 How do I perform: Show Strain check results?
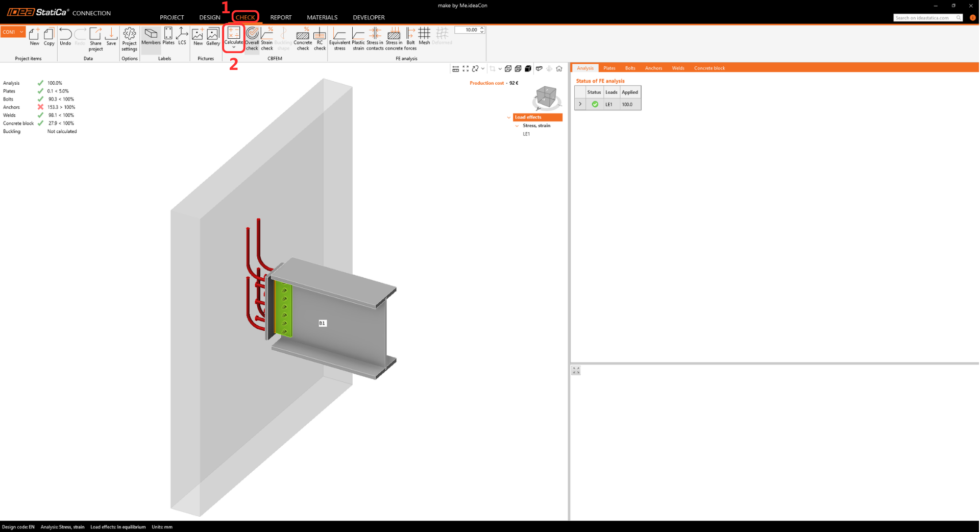tap(267, 39)
